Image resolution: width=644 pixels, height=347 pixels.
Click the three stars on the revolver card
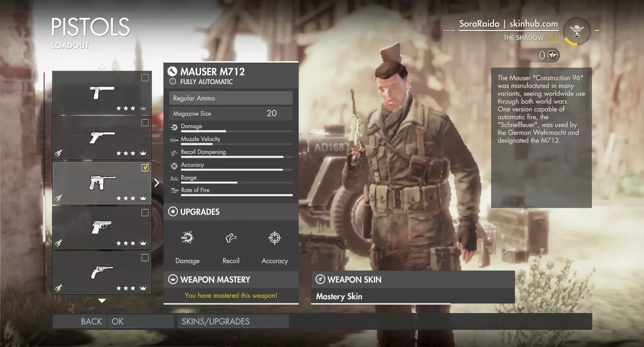[x=126, y=288]
